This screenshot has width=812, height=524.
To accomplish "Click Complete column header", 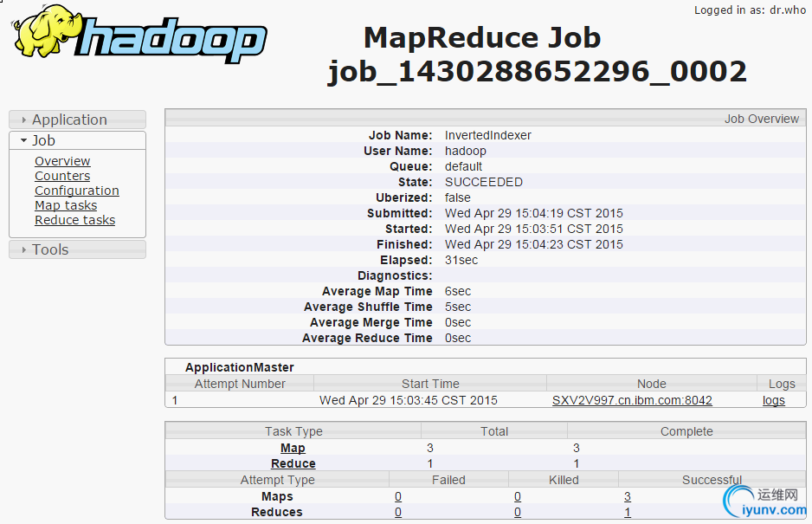I will [686, 431].
